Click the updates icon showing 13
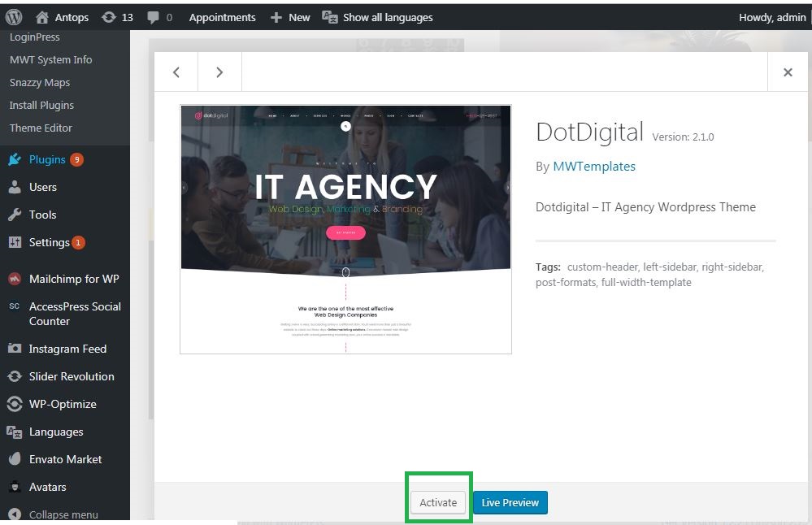The height and width of the screenshot is (525, 812). click(109, 17)
